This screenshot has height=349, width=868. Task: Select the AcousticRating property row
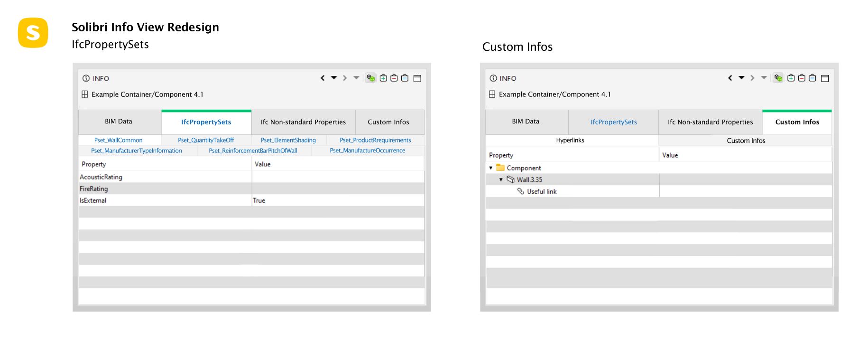[x=251, y=177]
